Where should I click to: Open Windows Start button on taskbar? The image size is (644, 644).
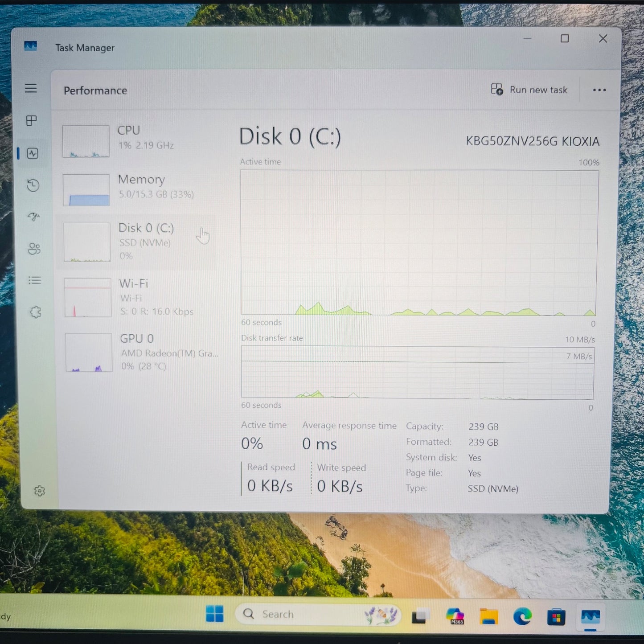(215, 614)
